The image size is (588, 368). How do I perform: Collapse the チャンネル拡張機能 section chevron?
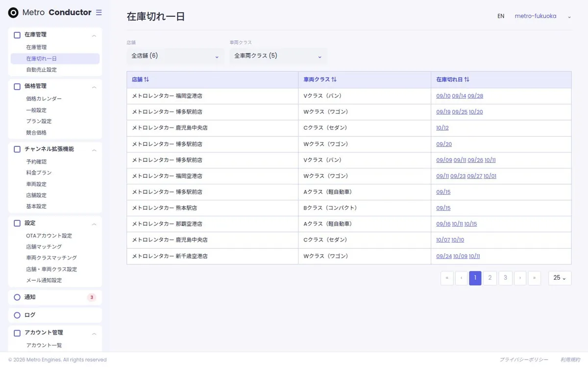click(94, 150)
